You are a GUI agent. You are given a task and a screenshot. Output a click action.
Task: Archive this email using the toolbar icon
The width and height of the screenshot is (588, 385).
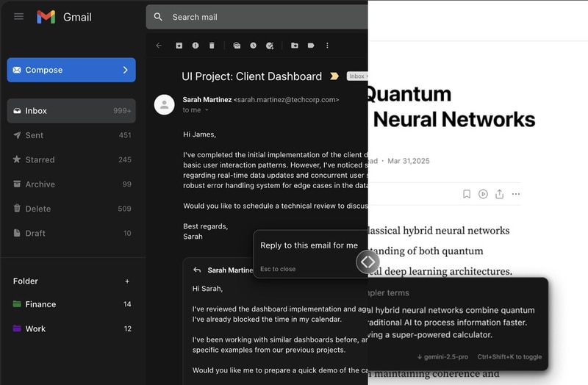pyautogui.click(x=179, y=46)
